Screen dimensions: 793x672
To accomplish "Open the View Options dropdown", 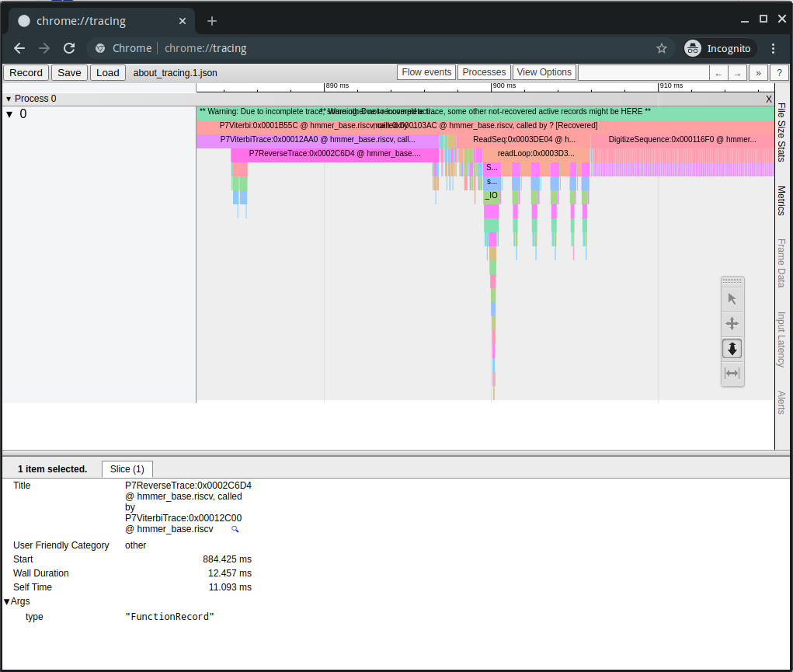I will click(544, 72).
